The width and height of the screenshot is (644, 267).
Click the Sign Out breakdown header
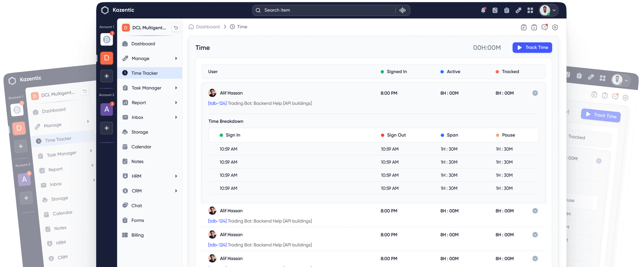click(x=393, y=135)
